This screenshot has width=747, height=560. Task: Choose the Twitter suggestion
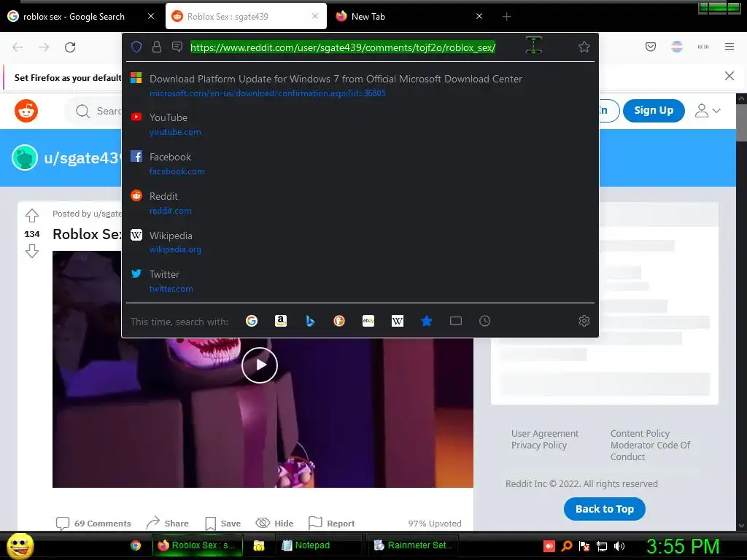click(360, 281)
